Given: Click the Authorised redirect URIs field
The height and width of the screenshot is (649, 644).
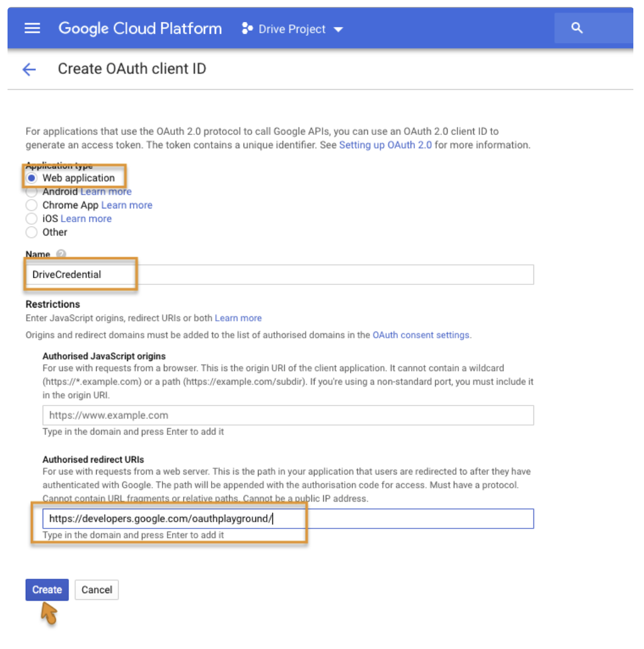Looking at the screenshot, I should tap(287, 519).
